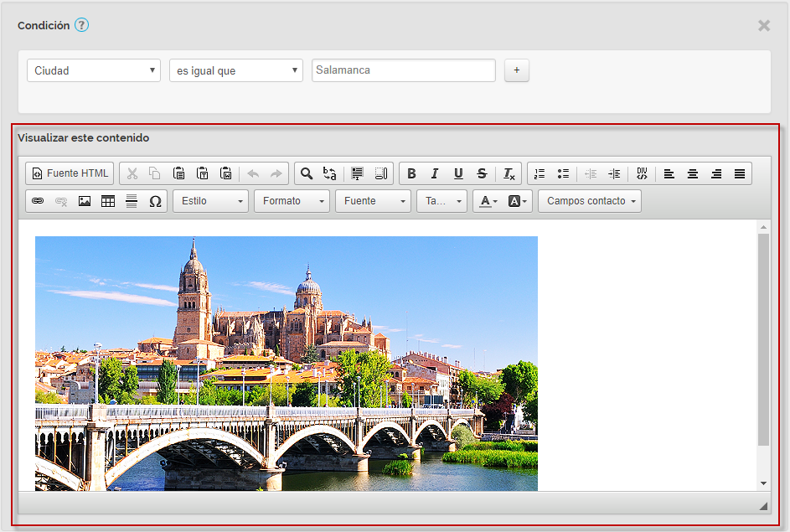Screen dimensions: 790x532
Task: Click Paste as plain text icon
Action: [203, 173]
